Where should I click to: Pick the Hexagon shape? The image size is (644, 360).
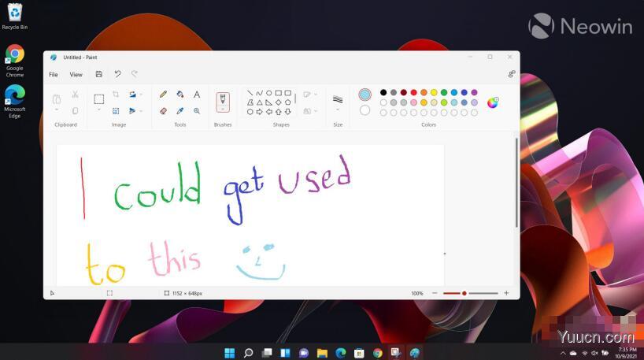pos(250,112)
